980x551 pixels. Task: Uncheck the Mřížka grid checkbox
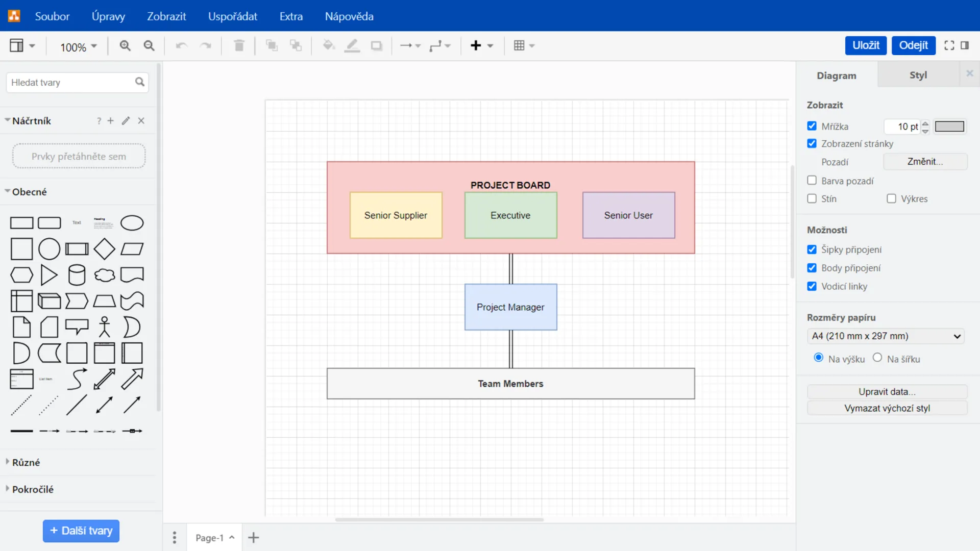(x=812, y=126)
